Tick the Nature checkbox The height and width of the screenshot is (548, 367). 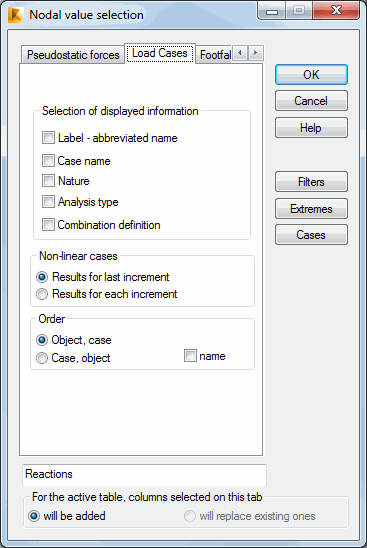coord(48,181)
